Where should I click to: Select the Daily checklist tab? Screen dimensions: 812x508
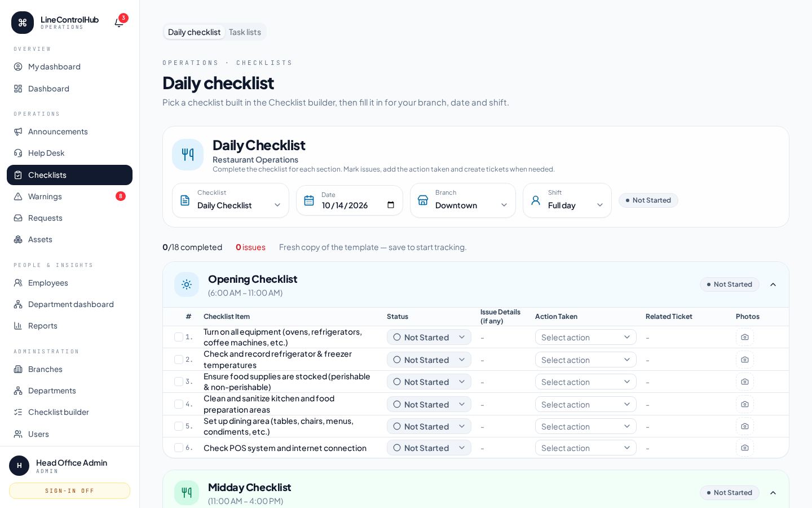[195, 32]
